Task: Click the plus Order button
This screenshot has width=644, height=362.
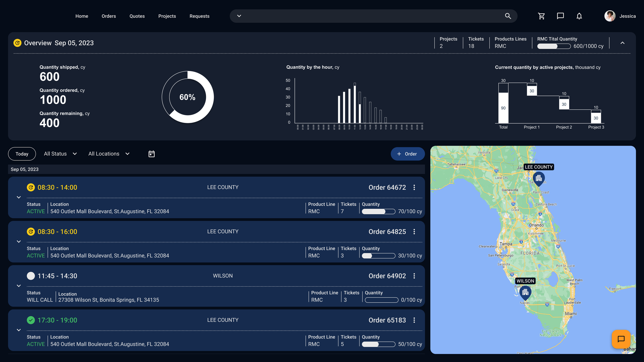Action: [x=407, y=154]
